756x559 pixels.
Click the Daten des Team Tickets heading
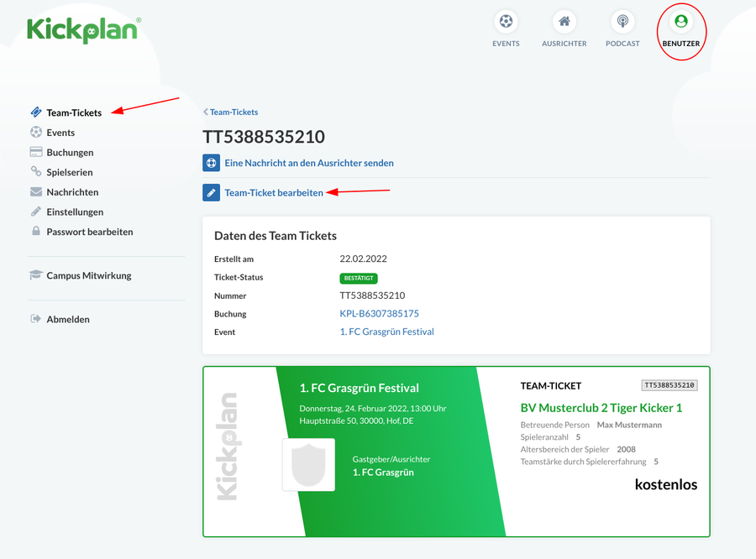tap(276, 236)
